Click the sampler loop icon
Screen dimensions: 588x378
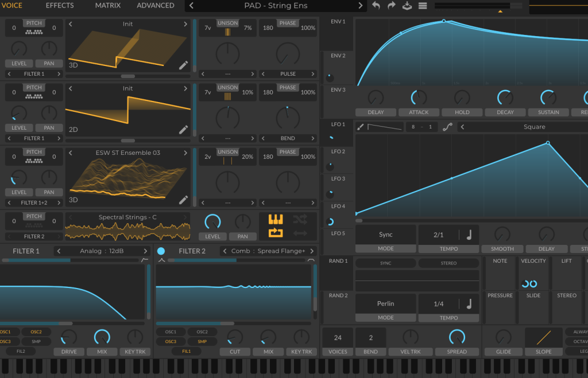276,233
